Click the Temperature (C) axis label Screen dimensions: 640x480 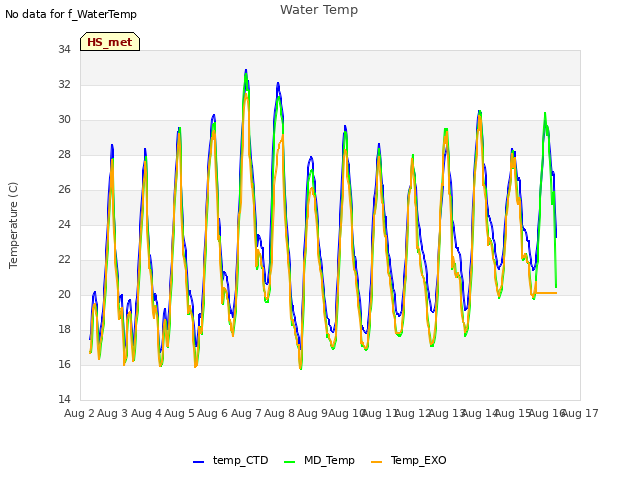(x=13, y=225)
